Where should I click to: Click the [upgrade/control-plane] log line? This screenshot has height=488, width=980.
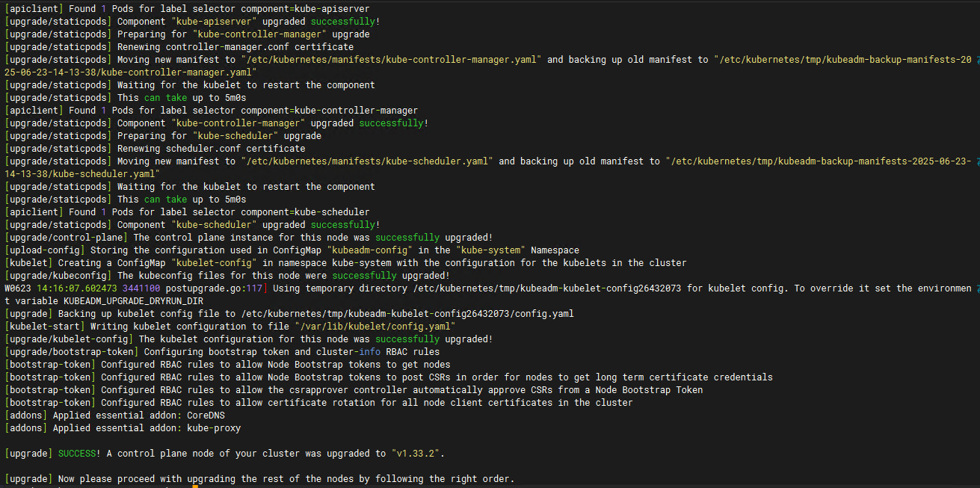click(x=248, y=237)
